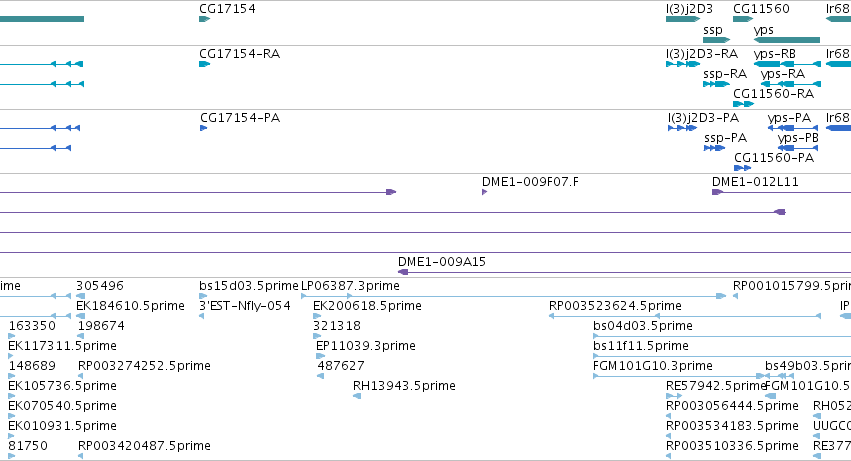The width and height of the screenshot is (851, 461).
Task: Open the CG17154-PA protein label
Action: coord(240,118)
